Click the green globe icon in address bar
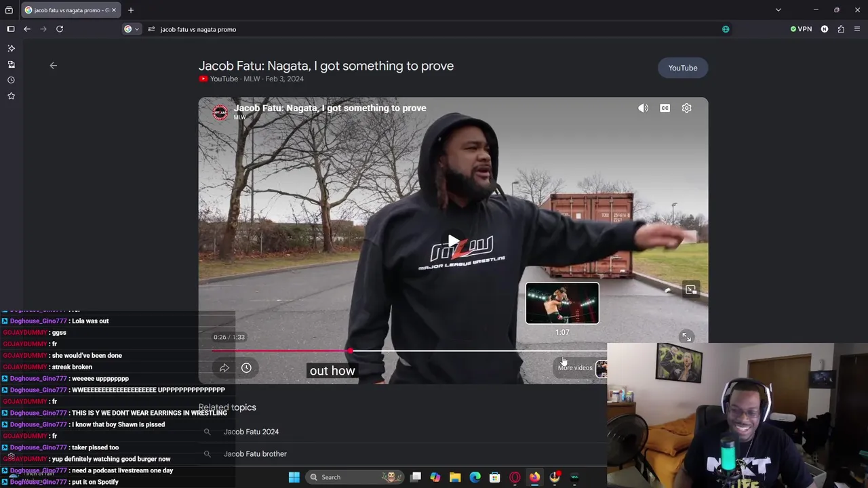868x488 pixels. (726, 29)
